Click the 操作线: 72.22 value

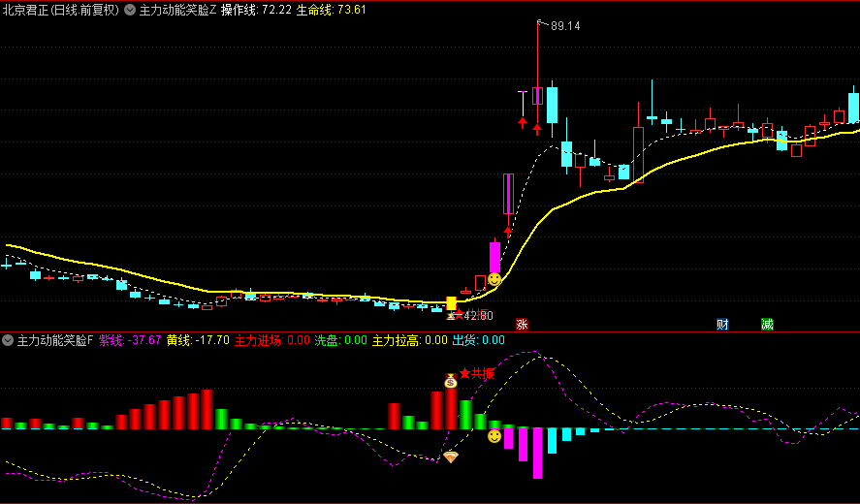coord(256,10)
